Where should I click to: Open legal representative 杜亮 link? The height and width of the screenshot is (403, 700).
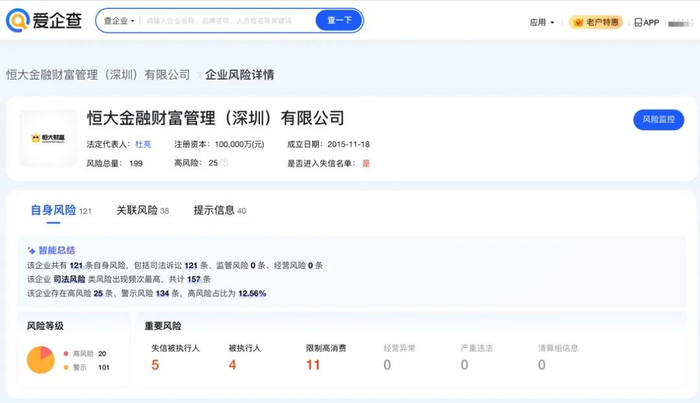[x=143, y=144]
